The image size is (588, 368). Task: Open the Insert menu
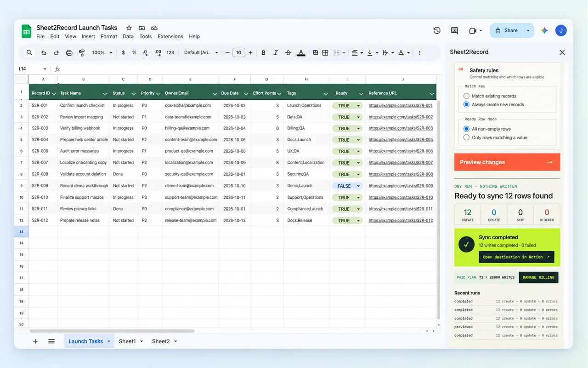tap(88, 36)
